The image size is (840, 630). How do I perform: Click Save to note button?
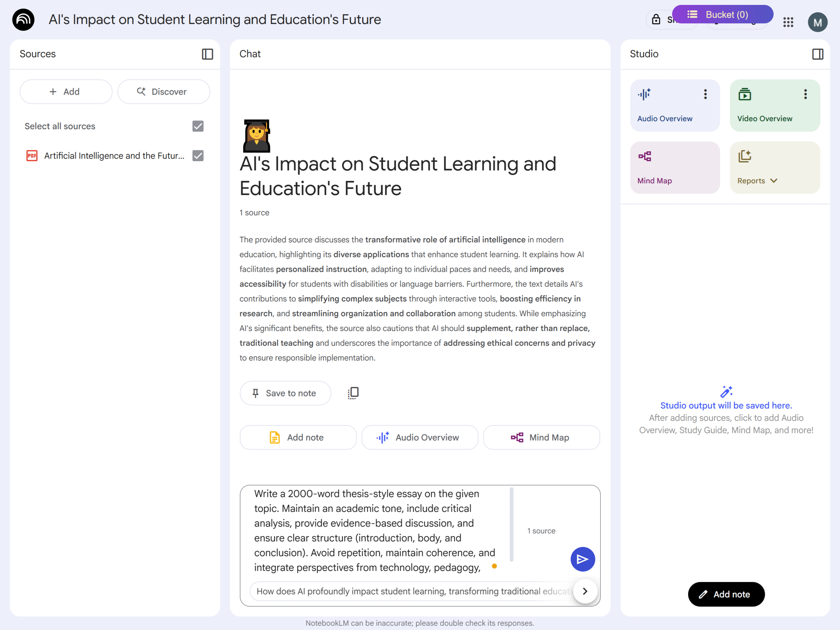[x=285, y=393]
